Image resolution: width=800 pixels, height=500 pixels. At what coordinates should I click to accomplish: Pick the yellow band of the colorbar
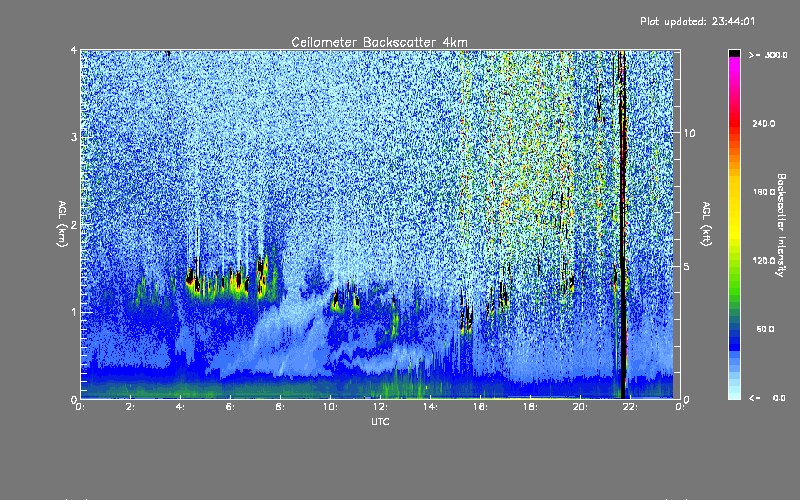click(x=734, y=209)
